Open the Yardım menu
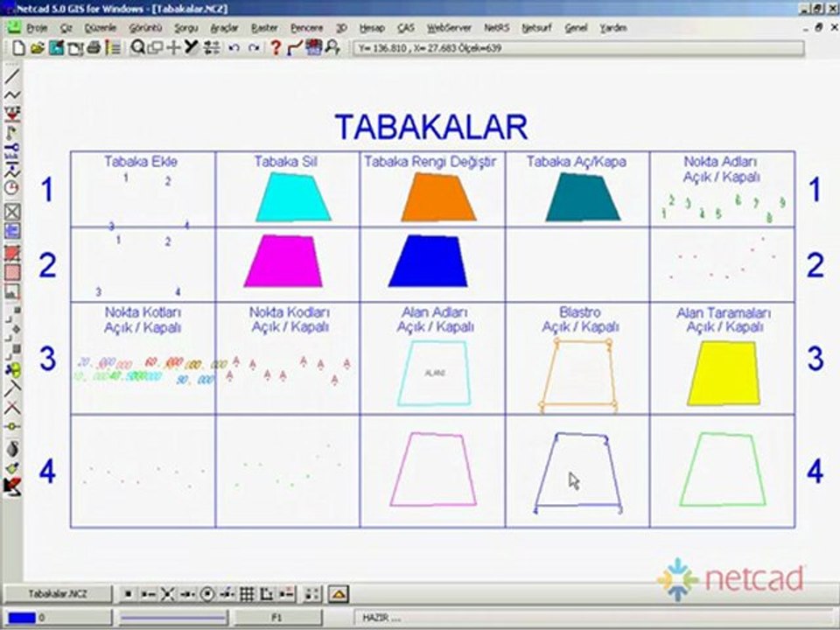This screenshot has height=630, width=840. pos(613,28)
